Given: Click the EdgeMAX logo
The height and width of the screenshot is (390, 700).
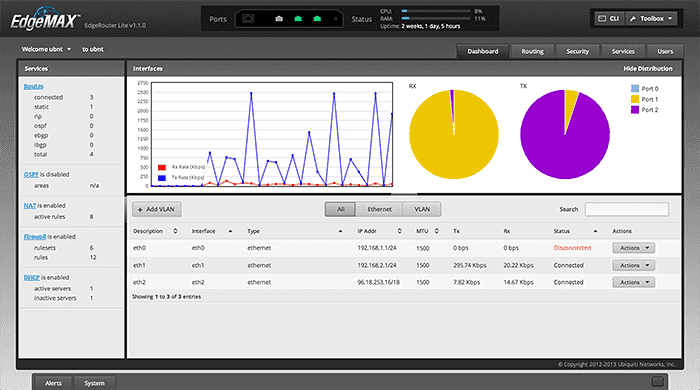Looking at the screenshot, I should (44, 20).
